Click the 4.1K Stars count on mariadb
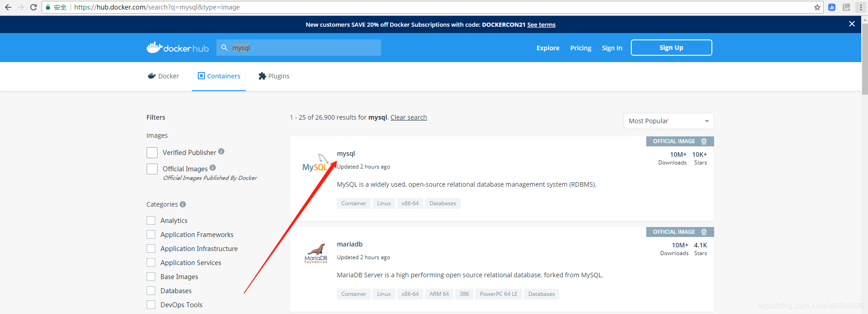 tap(701, 249)
